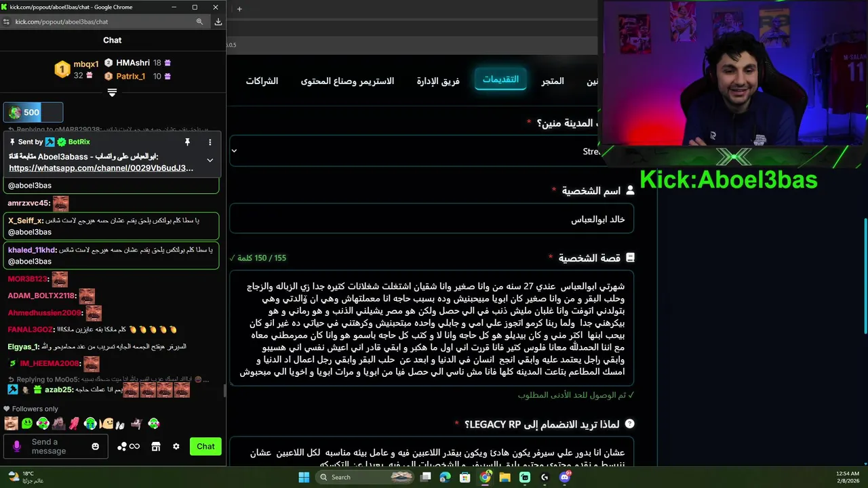This screenshot has height=488, width=868.
Task: Click chat username amrzxvc45
Action: pos(28,203)
